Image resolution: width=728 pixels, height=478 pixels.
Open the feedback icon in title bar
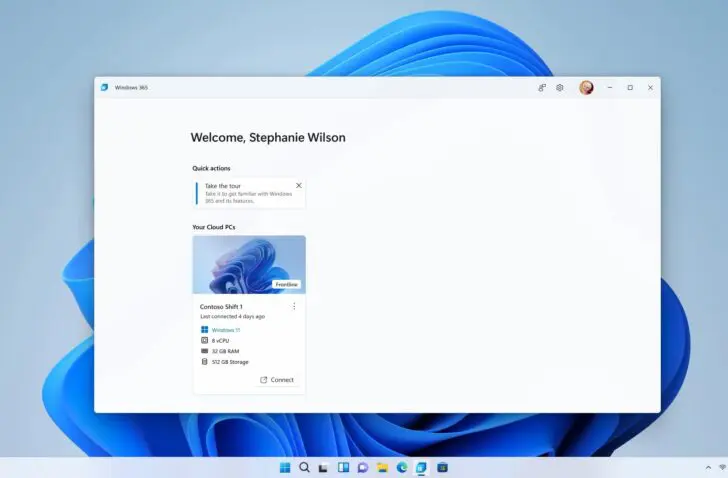coord(542,87)
